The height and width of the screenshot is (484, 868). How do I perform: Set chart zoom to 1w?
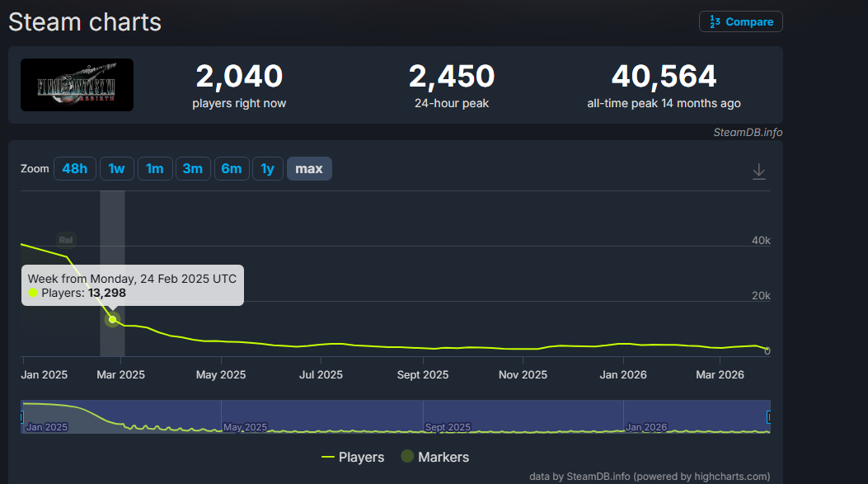pos(117,169)
